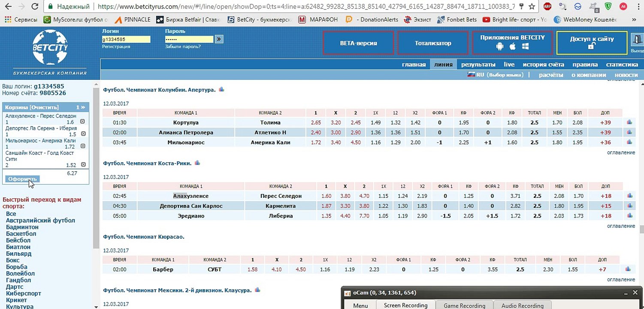Open the о компании link
This screenshot has height=309, width=644.
[589, 75]
